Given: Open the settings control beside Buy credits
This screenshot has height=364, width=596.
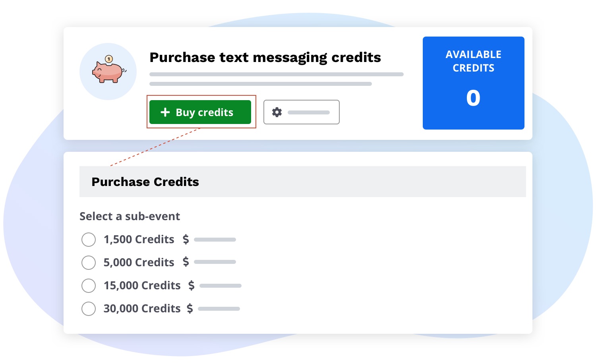Looking at the screenshot, I should pyautogui.click(x=302, y=112).
